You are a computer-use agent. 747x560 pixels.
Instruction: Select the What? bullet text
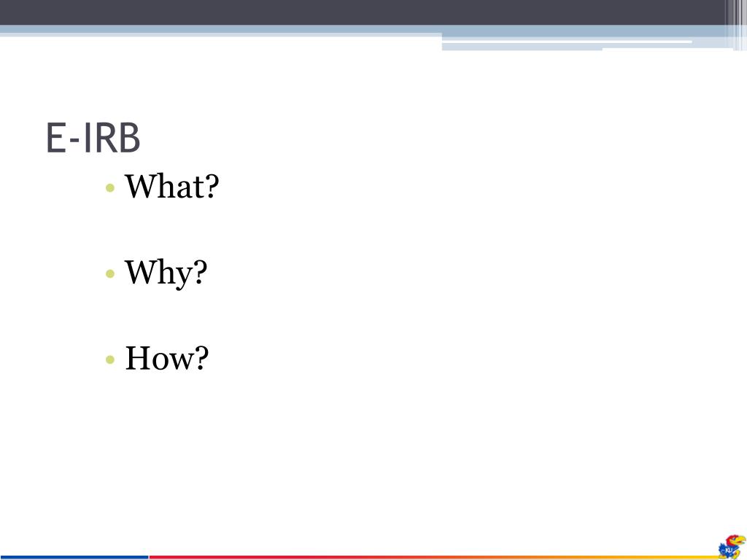pyautogui.click(x=172, y=186)
